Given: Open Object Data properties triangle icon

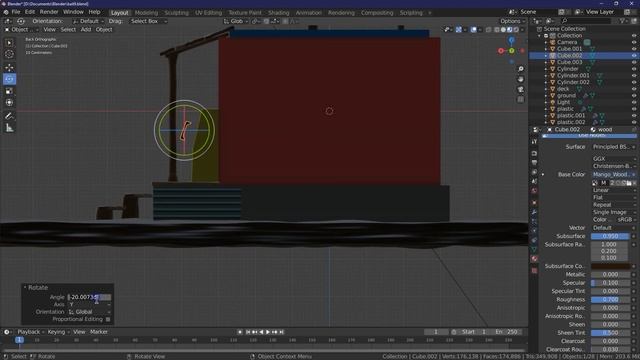Looking at the screenshot, I should click(534, 249).
